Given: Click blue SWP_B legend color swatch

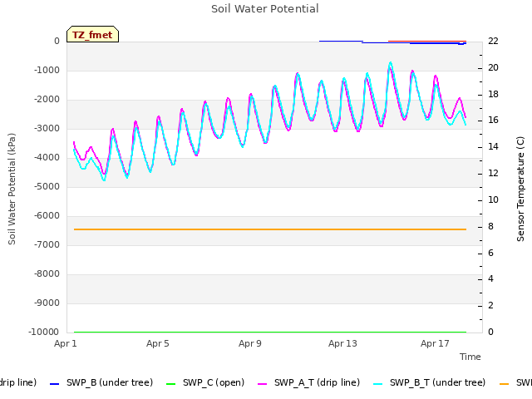Looking at the screenshot, I should point(54,384).
